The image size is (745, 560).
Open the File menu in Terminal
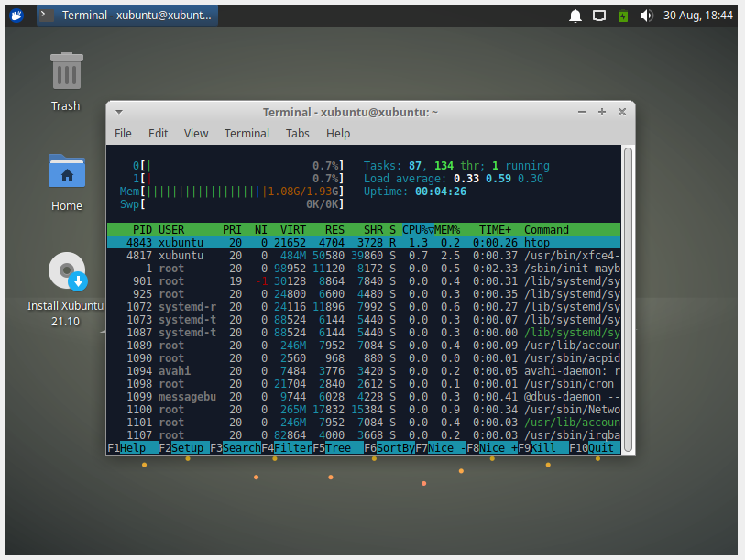(x=123, y=133)
